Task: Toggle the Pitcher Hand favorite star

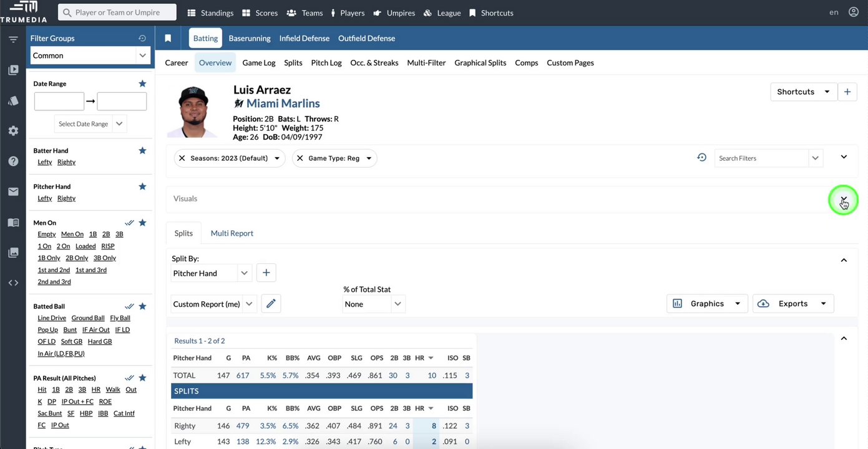Action: (x=142, y=186)
